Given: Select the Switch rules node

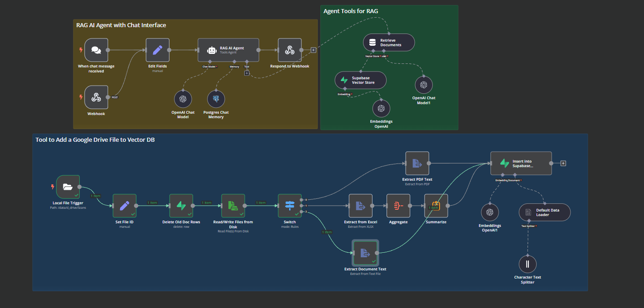Looking at the screenshot, I should point(290,206).
